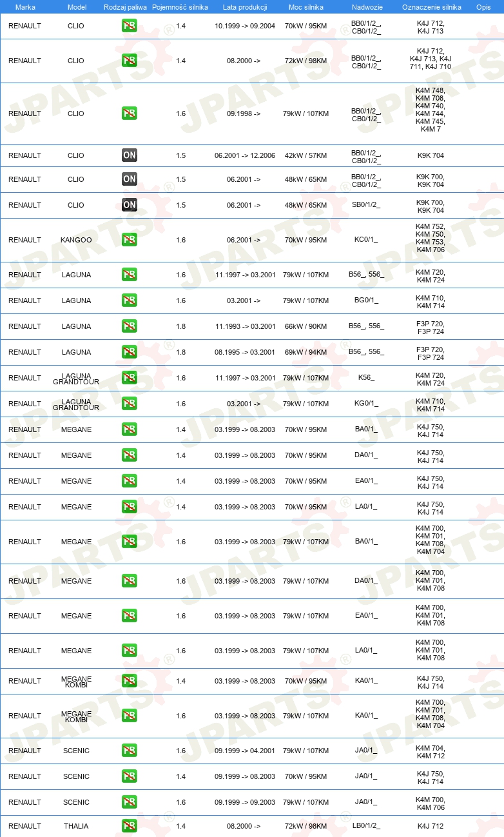Image resolution: width=504 pixels, height=837 pixels.
Task: Click the petrol icon in the Thalia row
Action: [x=130, y=826]
